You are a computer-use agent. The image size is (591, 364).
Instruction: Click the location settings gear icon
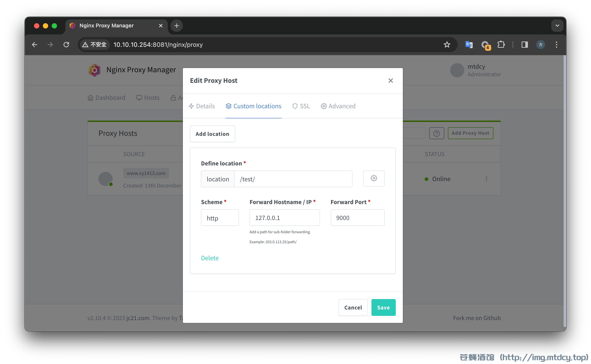[x=373, y=178]
